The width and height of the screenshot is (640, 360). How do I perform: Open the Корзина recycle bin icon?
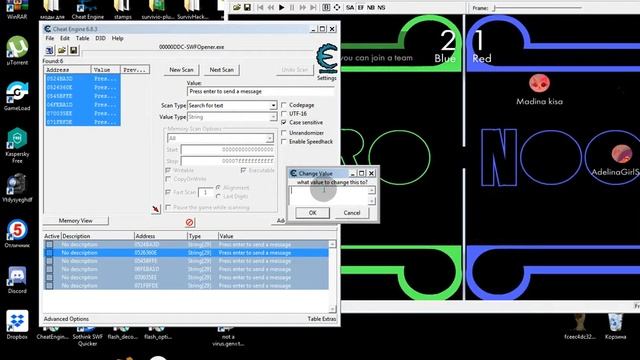(x=616, y=326)
